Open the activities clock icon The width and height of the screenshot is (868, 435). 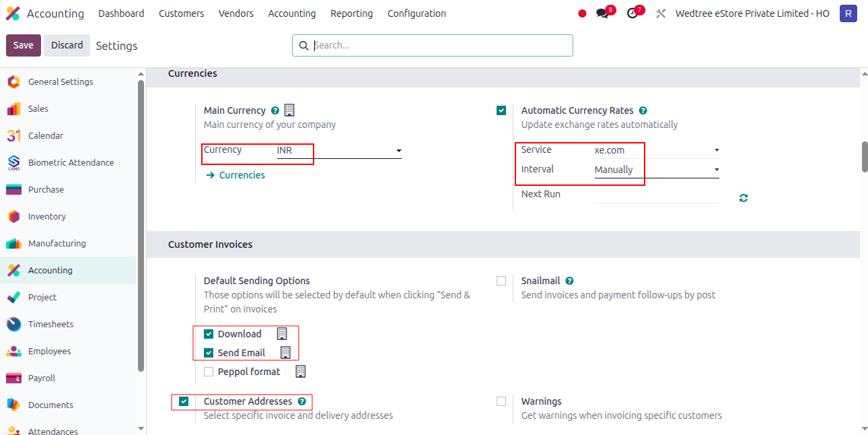632,13
